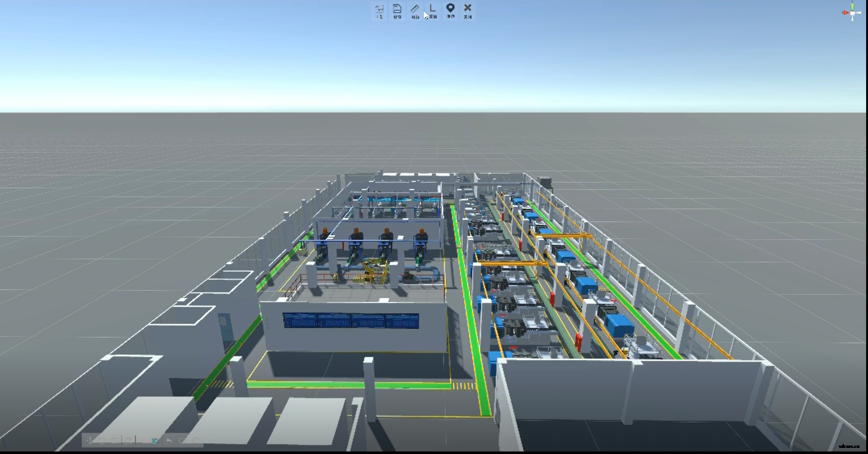The image size is (868, 454).
Task: Click the red X axis of orientation gizmo
Action: 845,13
